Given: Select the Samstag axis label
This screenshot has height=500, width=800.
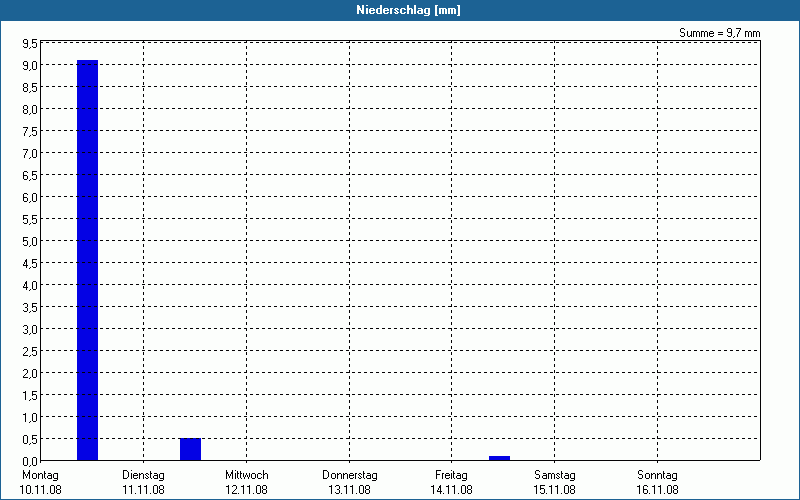Looking at the screenshot, I should [x=555, y=475].
